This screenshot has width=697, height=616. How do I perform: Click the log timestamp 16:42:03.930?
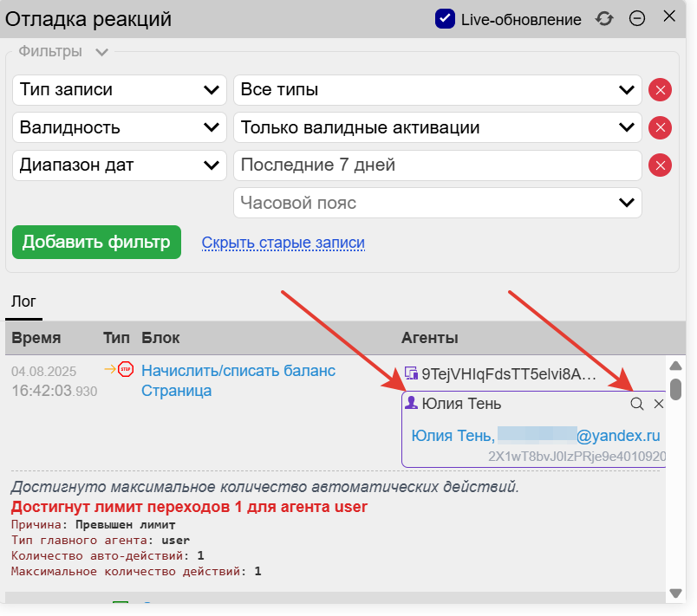click(55, 391)
